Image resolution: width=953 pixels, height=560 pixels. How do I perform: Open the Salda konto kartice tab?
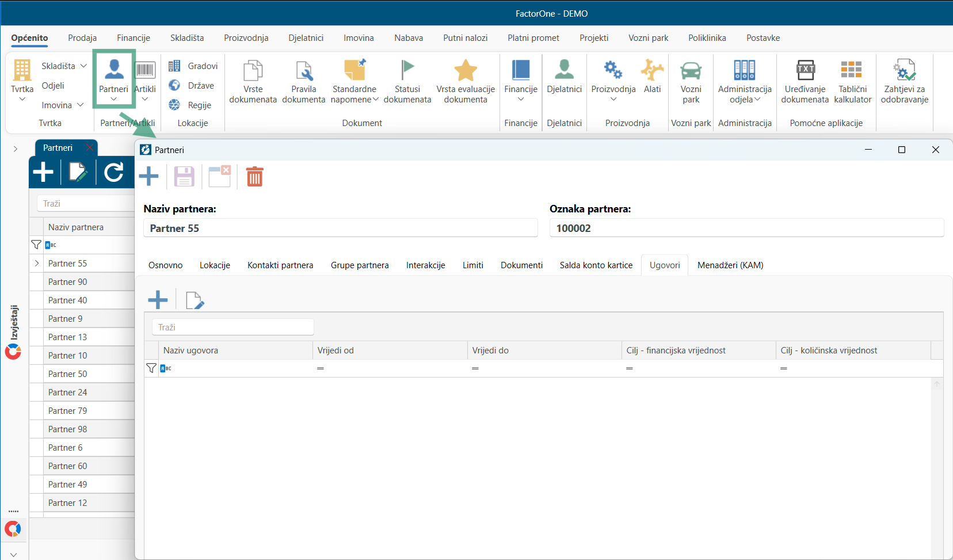point(596,265)
